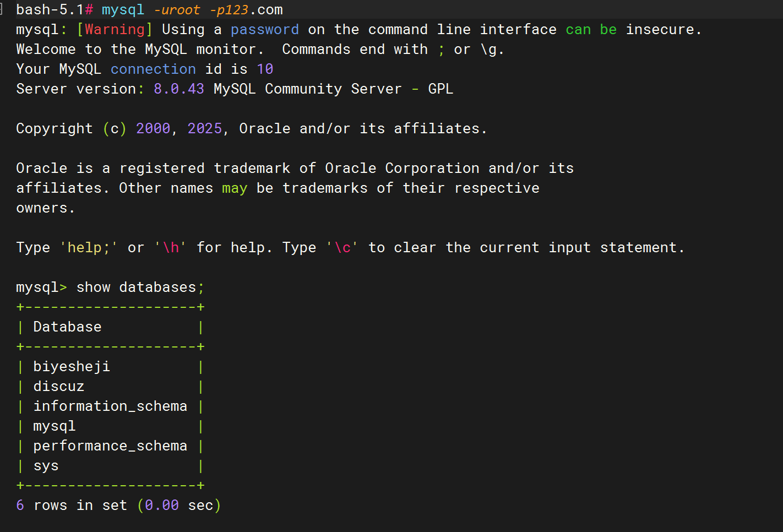783x532 pixels.
Task: Click the 'Database' column header
Action: point(67,327)
